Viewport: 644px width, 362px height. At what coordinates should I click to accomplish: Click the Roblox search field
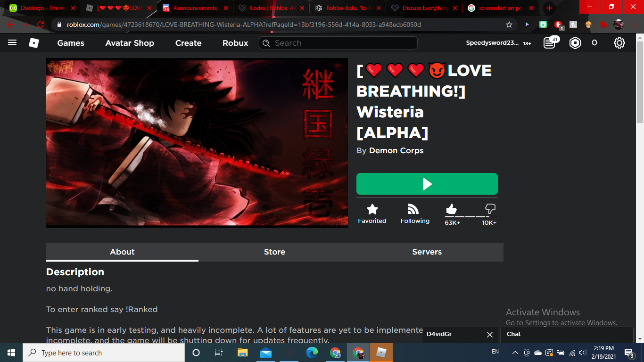[338, 43]
